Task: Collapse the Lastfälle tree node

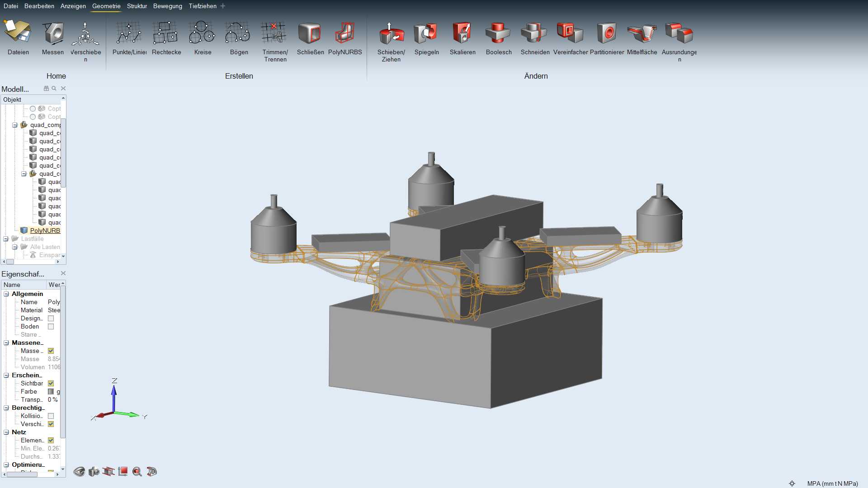Action: (x=6, y=239)
